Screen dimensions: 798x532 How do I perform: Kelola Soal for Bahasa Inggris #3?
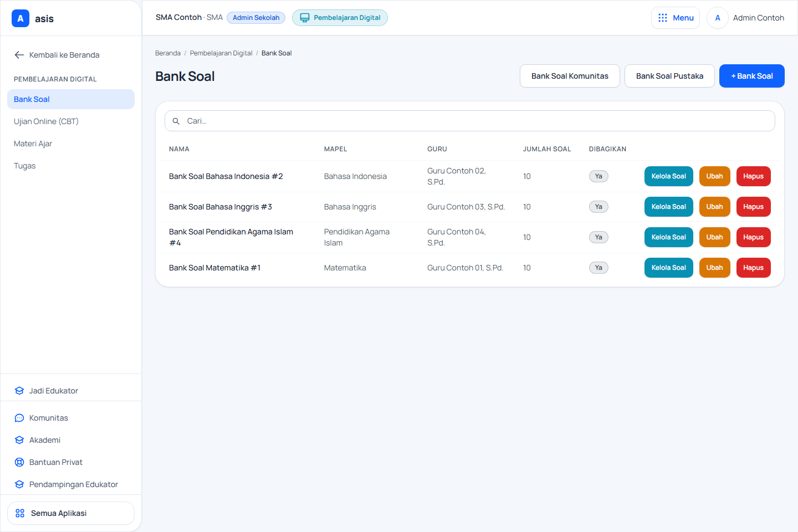(x=669, y=207)
